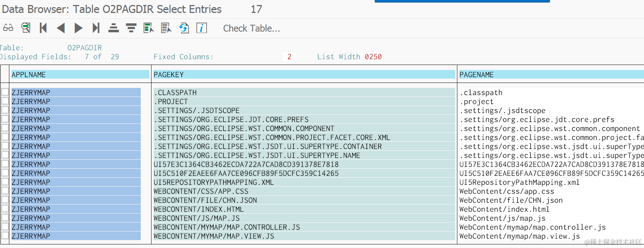
Task: Tick checkbox for .PROJECT row
Action: (x=5, y=101)
